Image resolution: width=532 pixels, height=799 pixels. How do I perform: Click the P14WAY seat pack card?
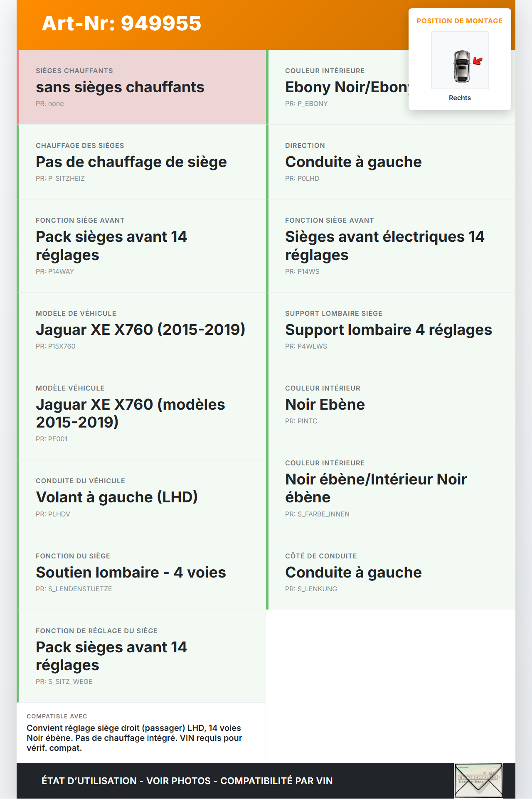141,246
